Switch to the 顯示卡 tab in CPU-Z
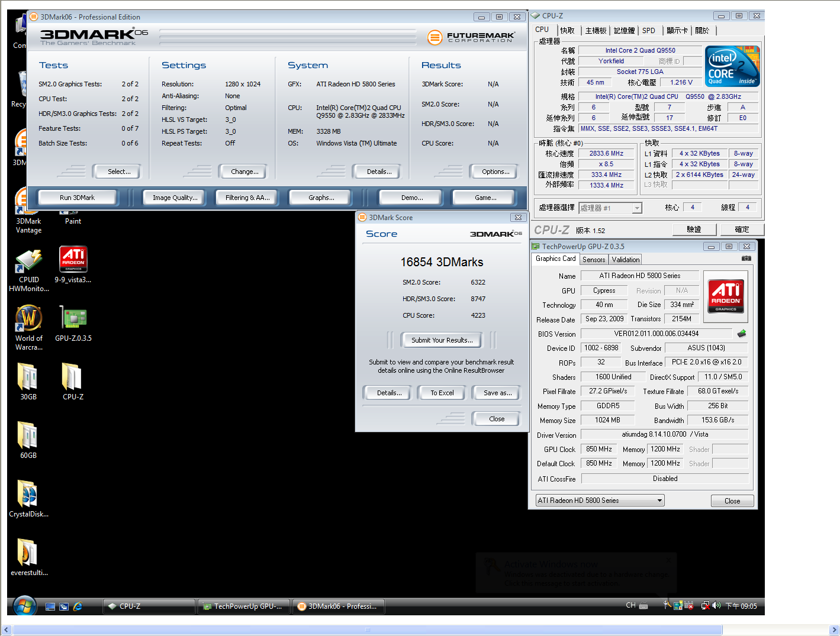The height and width of the screenshot is (636, 840). [677, 31]
